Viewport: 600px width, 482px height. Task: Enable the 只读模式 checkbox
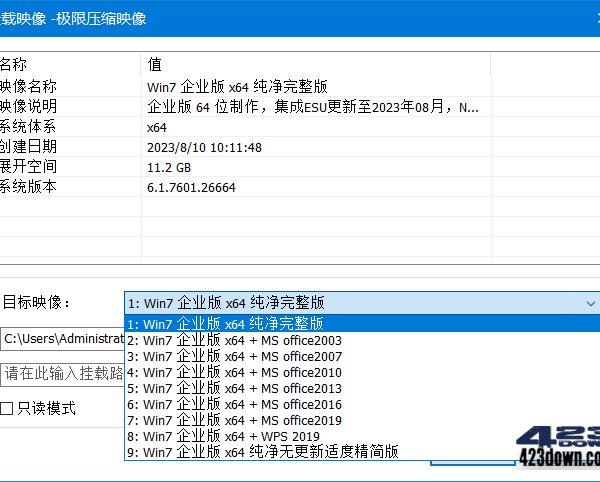click(7, 409)
